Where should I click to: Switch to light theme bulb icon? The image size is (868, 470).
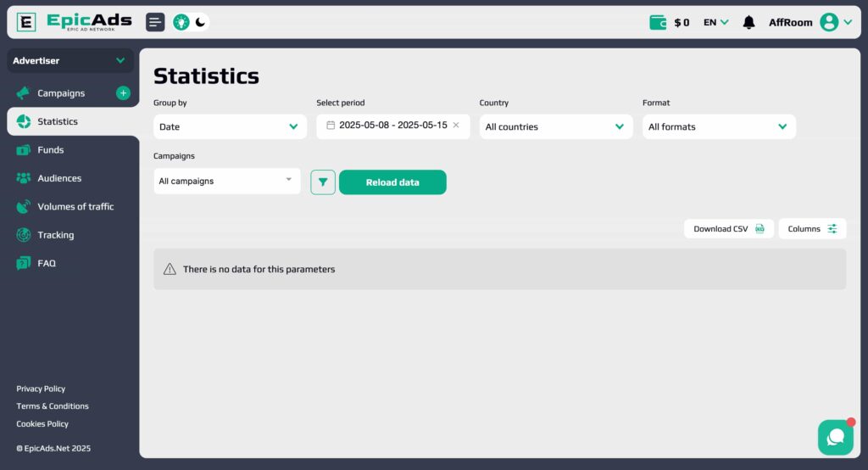tap(181, 22)
